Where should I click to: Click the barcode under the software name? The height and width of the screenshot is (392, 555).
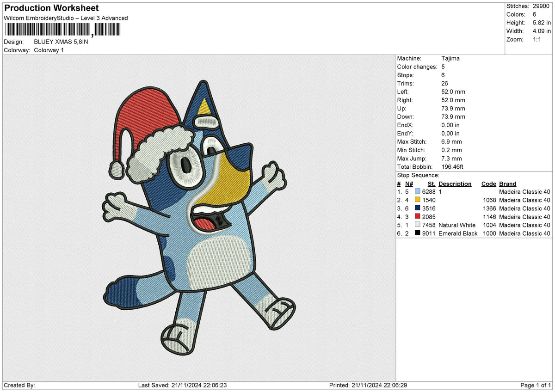pyautogui.click(x=62, y=30)
